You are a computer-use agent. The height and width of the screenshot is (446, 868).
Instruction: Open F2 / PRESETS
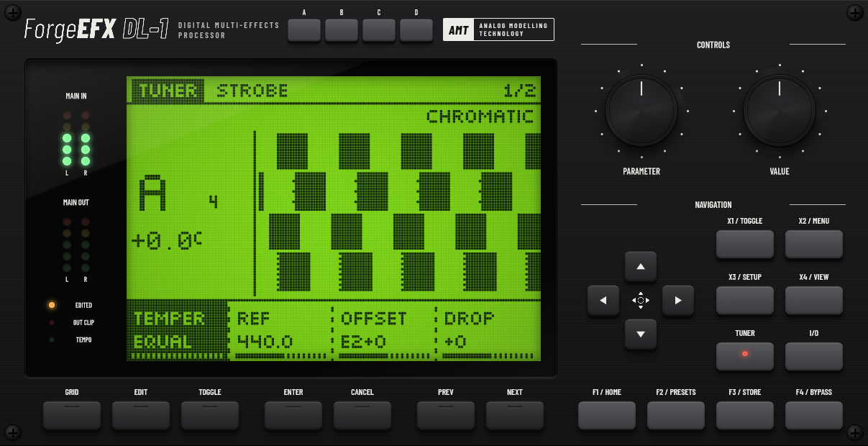(x=676, y=415)
